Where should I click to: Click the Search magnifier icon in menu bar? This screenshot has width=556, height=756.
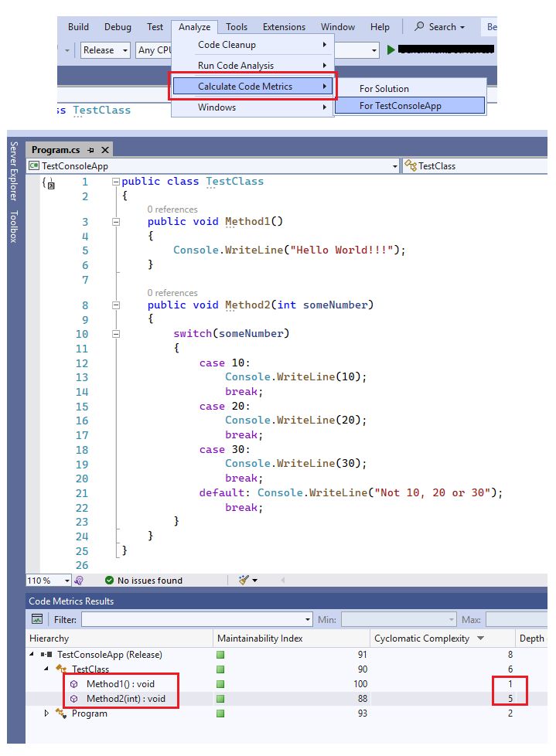coord(420,26)
